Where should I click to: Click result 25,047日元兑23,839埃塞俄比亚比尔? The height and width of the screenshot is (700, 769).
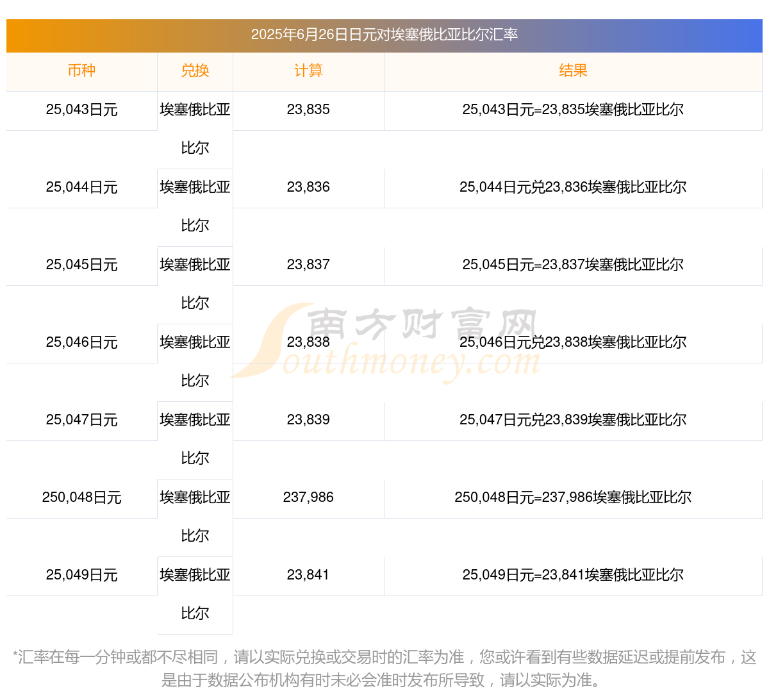[x=573, y=420]
